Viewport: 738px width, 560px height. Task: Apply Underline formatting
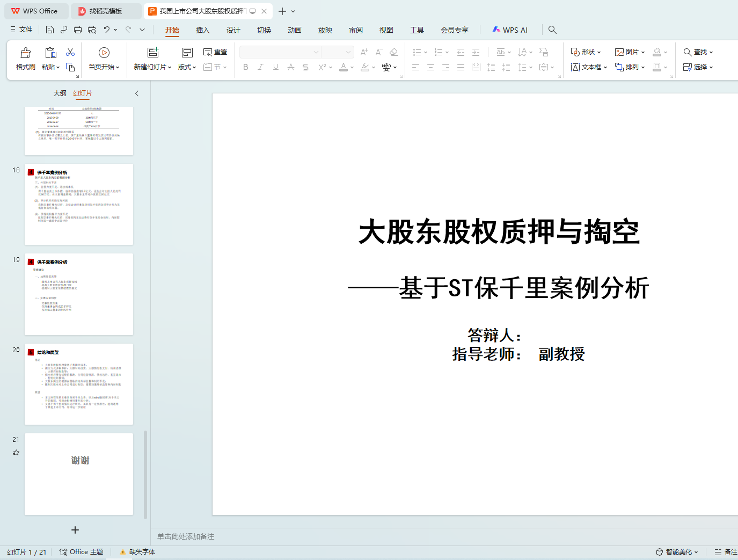[x=276, y=67]
